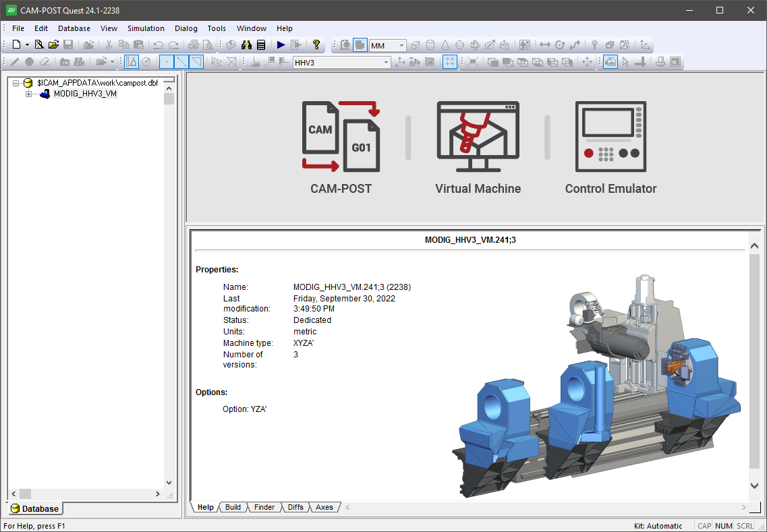Click the Open folder toolbar icon

(53, 45)
